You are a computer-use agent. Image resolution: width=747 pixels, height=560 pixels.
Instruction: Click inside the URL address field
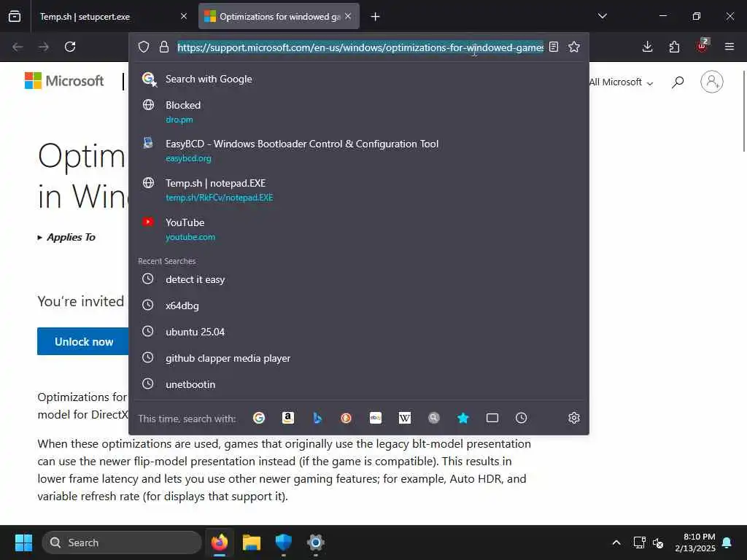pyautogui.click(x=360, y=47)
